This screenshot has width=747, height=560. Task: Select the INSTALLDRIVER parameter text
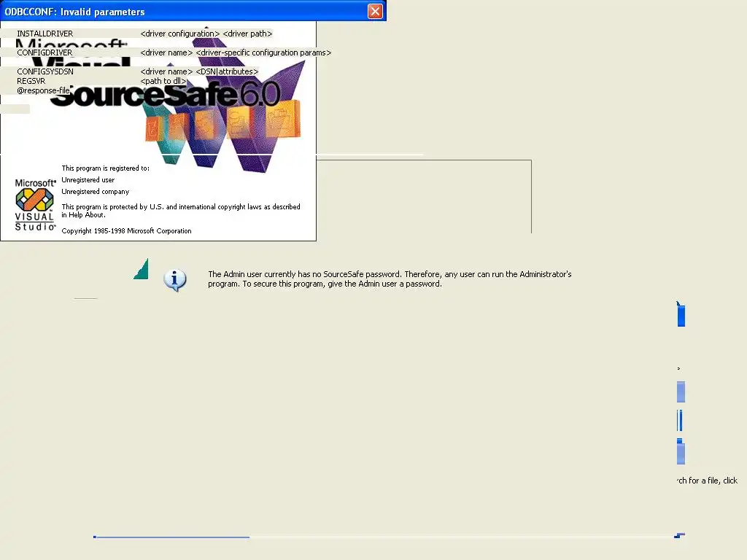[44, 34]
